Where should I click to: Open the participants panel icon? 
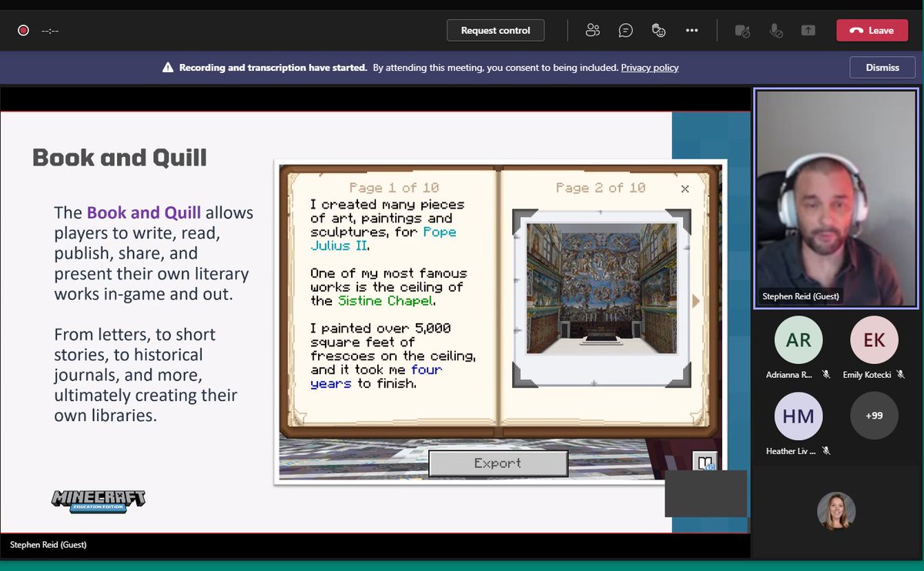coord(592,31)
